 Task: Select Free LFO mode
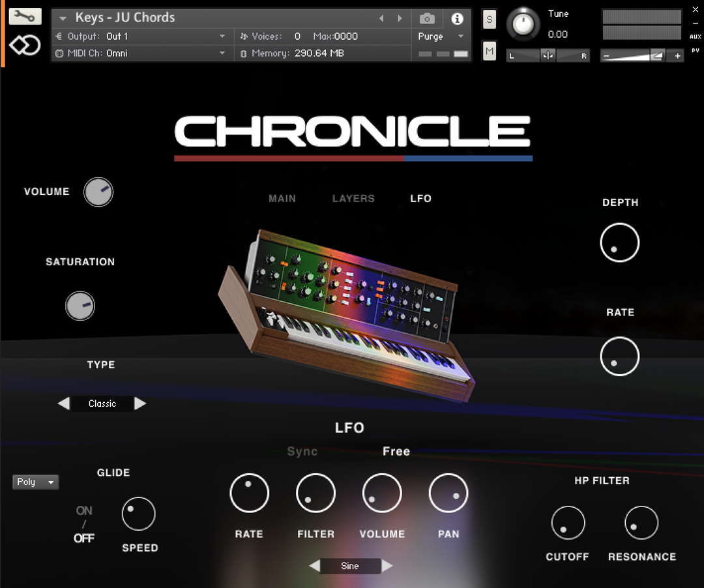click(396, 451)
